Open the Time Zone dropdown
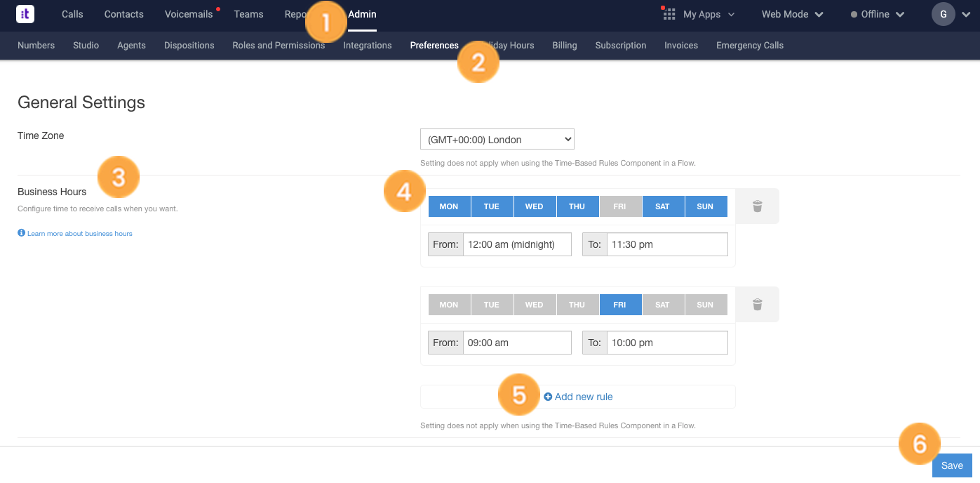The image size is (980, 483). point(497,139)
